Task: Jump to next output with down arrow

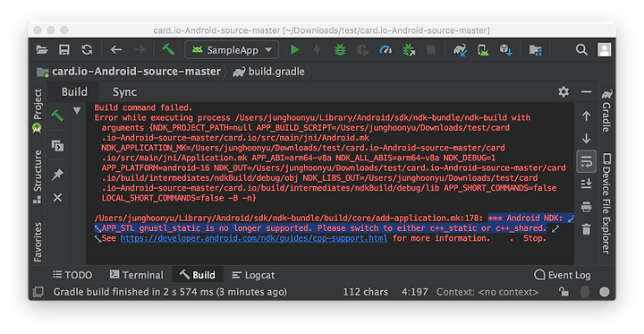Action: 586,139
